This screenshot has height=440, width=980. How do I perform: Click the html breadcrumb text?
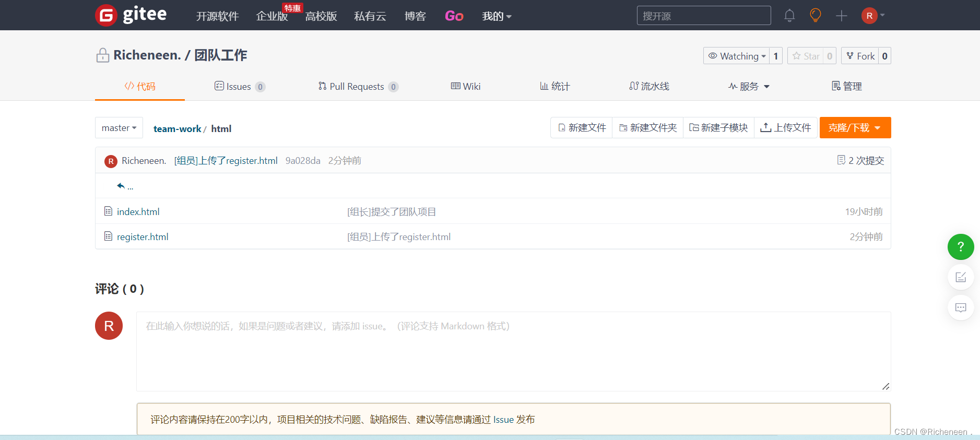221,129
